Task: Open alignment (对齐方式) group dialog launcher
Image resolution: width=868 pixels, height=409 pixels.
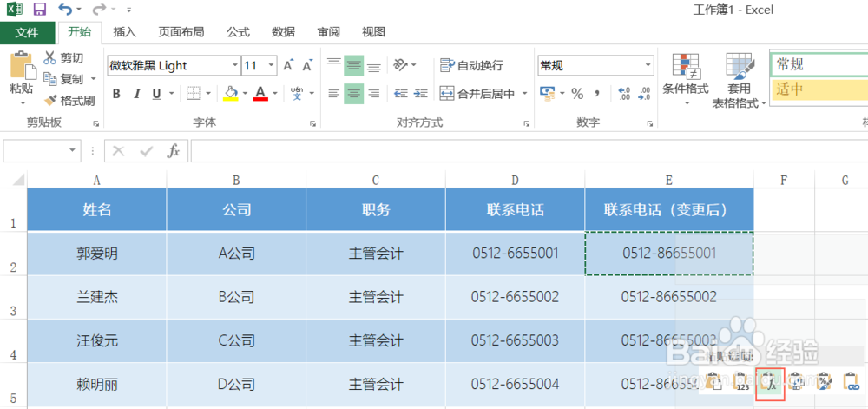Action: [526, 123]
